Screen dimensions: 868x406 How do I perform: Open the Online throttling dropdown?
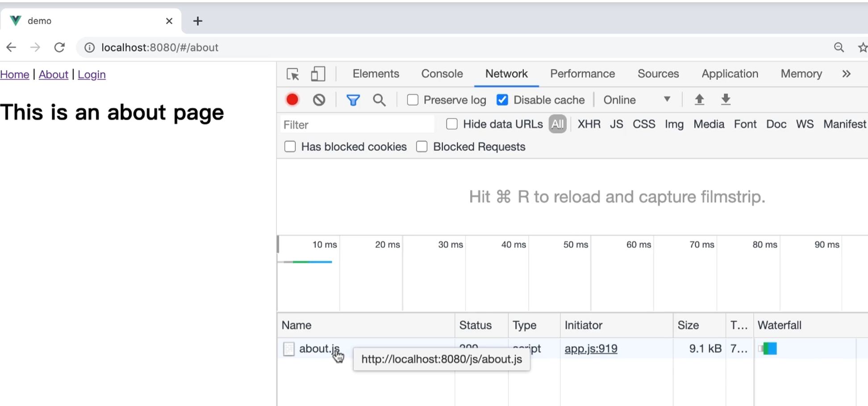[637, 100]
